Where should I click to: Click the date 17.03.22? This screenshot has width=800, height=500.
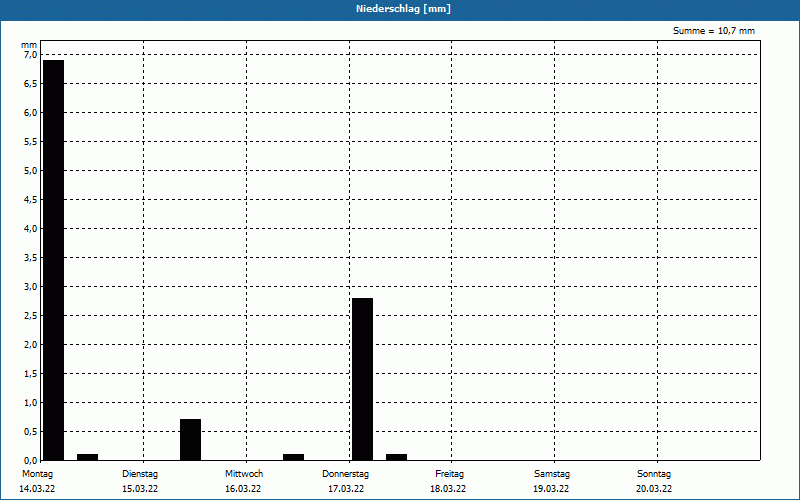[x=346, y=489]
